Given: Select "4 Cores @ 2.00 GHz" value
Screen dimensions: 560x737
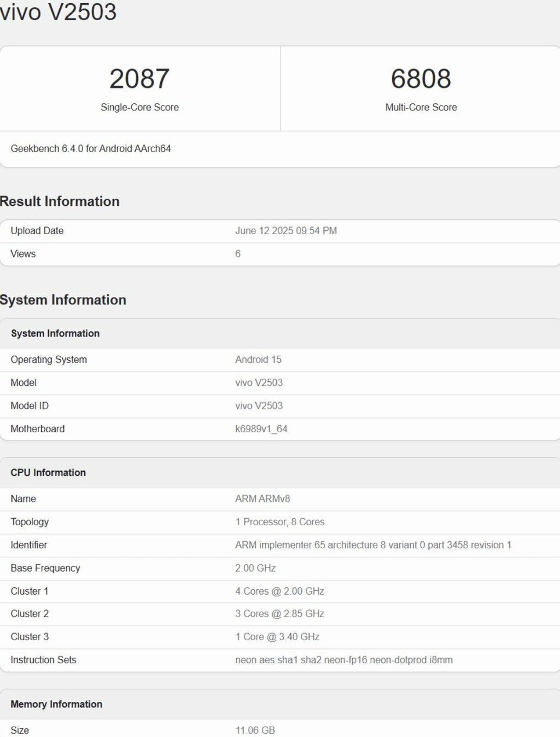Looking at the screenshot, I should [279, 591].
